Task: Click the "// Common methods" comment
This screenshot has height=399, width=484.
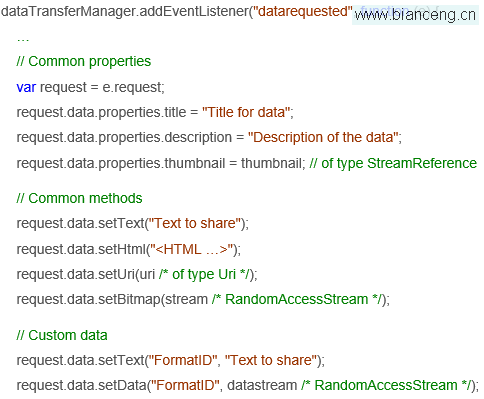Action: (x=79, y=198)
